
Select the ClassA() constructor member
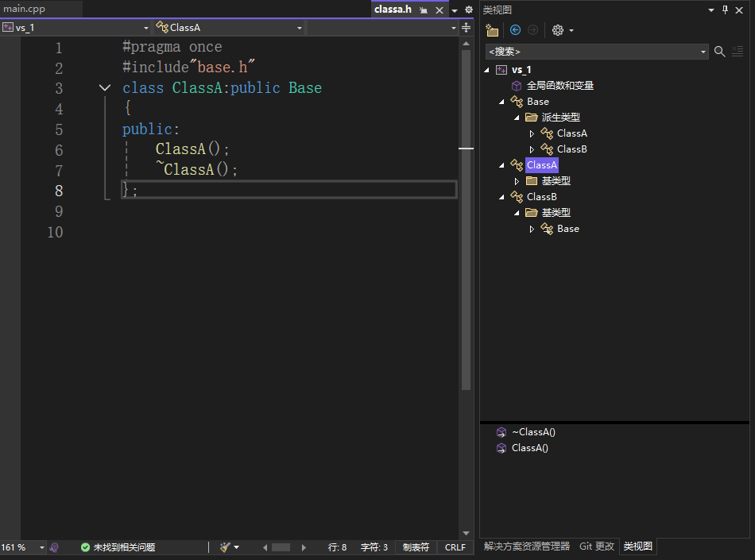[529, 448]
